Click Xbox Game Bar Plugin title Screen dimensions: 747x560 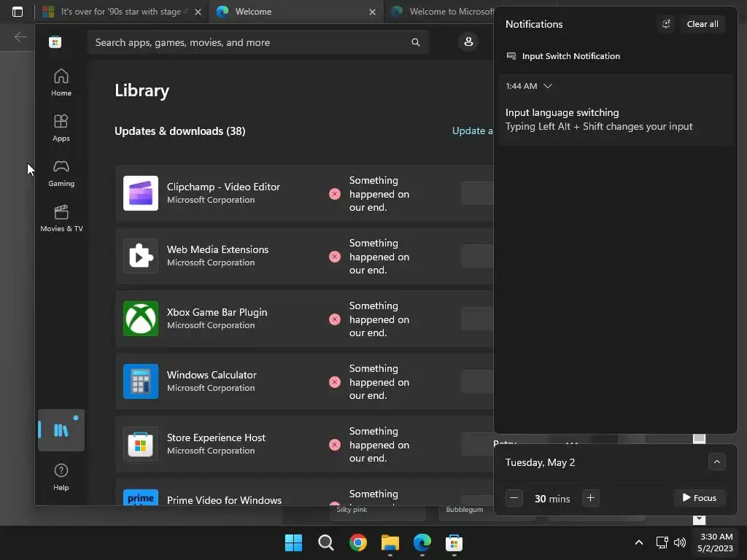(217, 312)
